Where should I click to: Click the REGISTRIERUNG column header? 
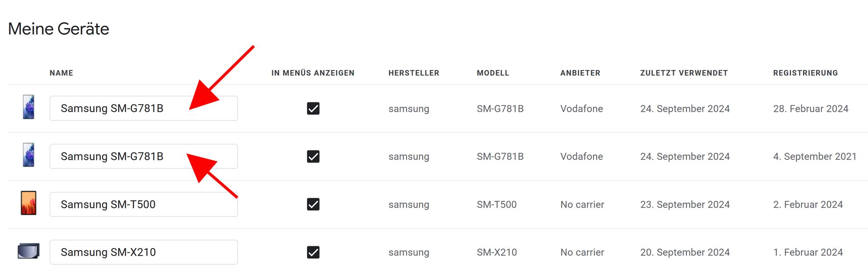805,73
